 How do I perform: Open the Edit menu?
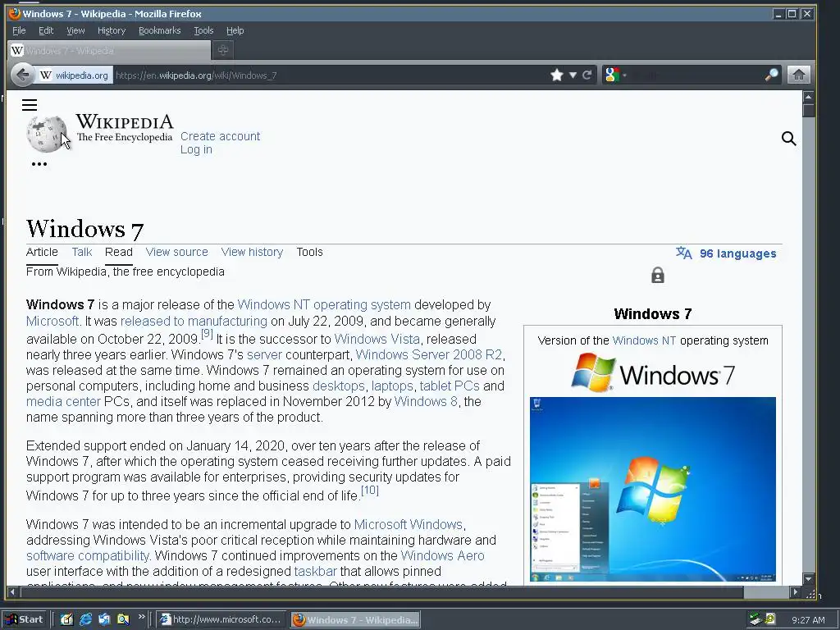pos(46,30)
